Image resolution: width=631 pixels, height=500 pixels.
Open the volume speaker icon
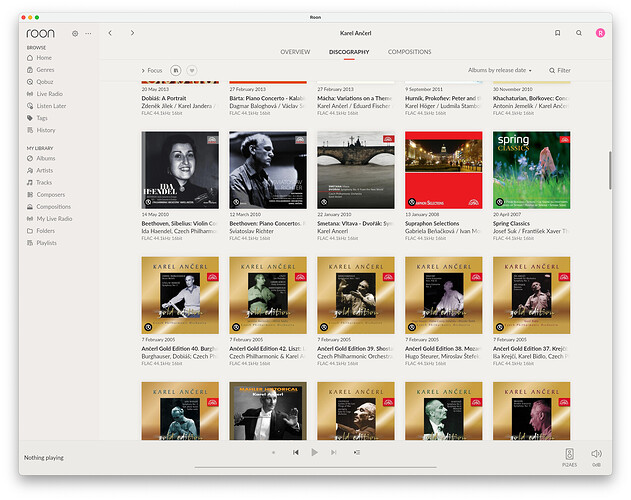coord(596,454)
